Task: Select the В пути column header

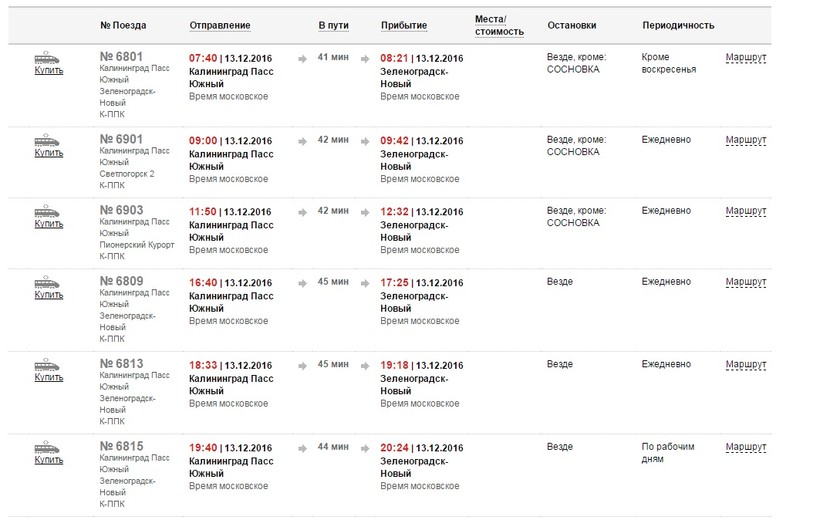Action: pos(334,25)
